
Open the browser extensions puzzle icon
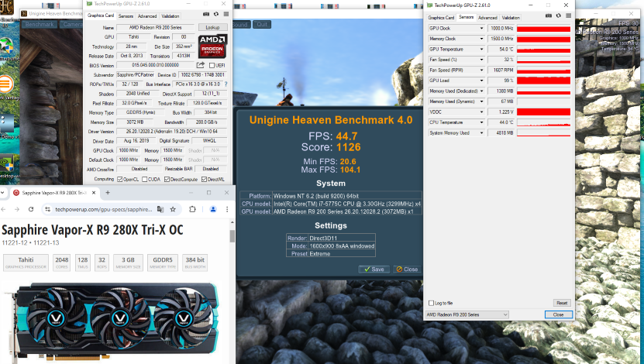pyautogui.click(x=192, y=209)
